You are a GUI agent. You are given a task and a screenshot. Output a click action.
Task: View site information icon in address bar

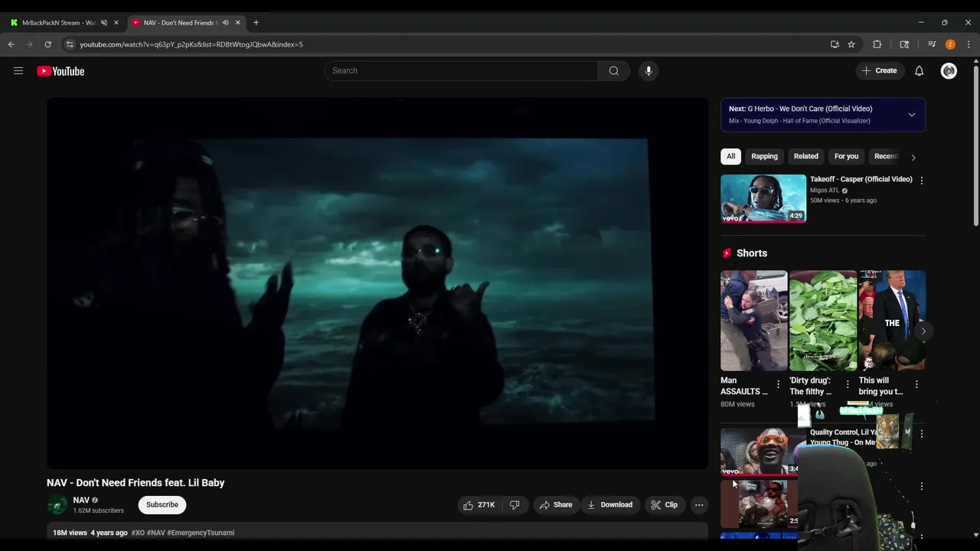[70, 44]
